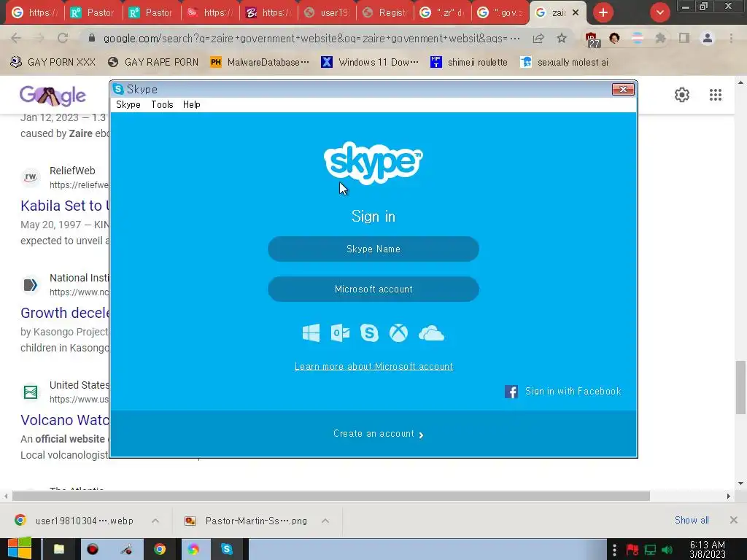Image resolution: width=747 pixels, height=560 pixels.
Task: Click the volume icon in system tray
Action: pyautogui.click(x=667, y=550)
